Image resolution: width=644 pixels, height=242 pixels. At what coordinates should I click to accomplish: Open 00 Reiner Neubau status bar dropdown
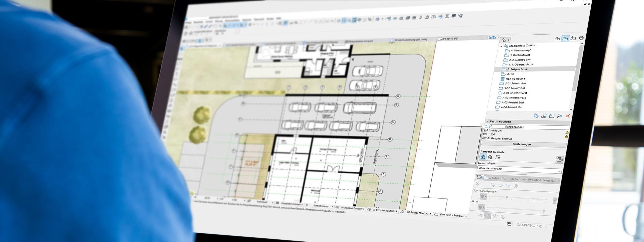[416, 213]
